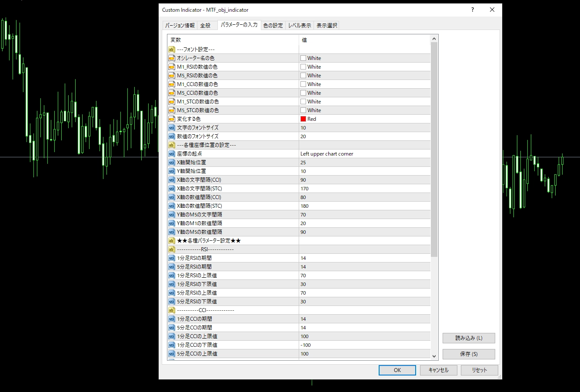
Task: Click the integer icon beside Y軸のM5の数値間隔
Action: (x=172, y=232)
